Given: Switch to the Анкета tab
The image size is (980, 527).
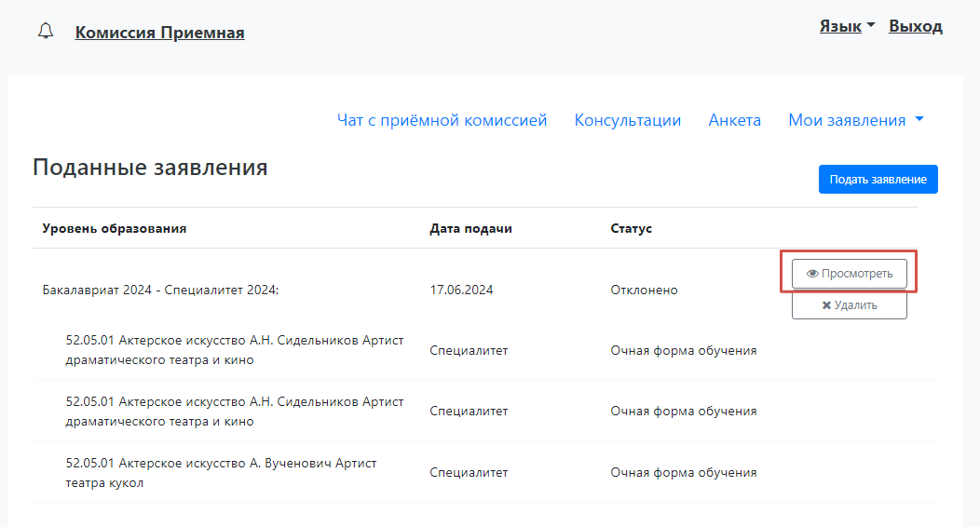Looking at the screenshot, I should pyautogui.click(x=734, y=120).
